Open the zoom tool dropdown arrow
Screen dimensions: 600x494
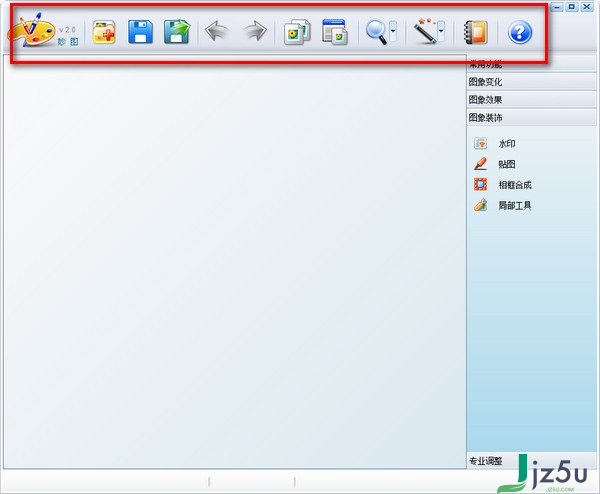point(393,31)
